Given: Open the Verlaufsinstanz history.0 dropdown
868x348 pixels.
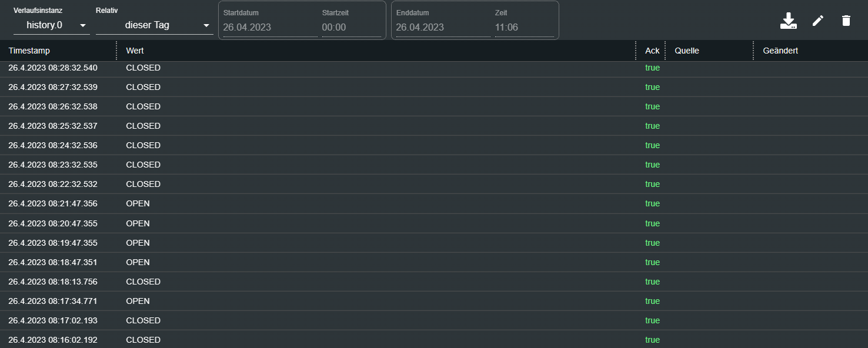Looking at the screenshot, I should (52, 25).
